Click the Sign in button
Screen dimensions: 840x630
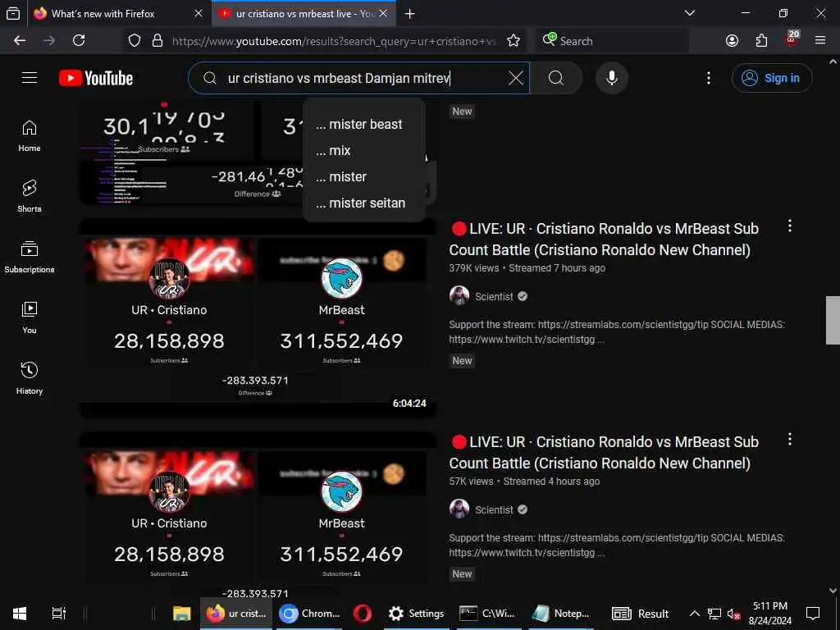pos(771,78)
